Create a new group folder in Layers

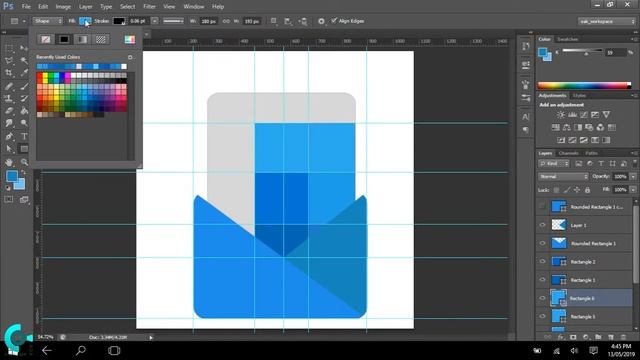598,337
